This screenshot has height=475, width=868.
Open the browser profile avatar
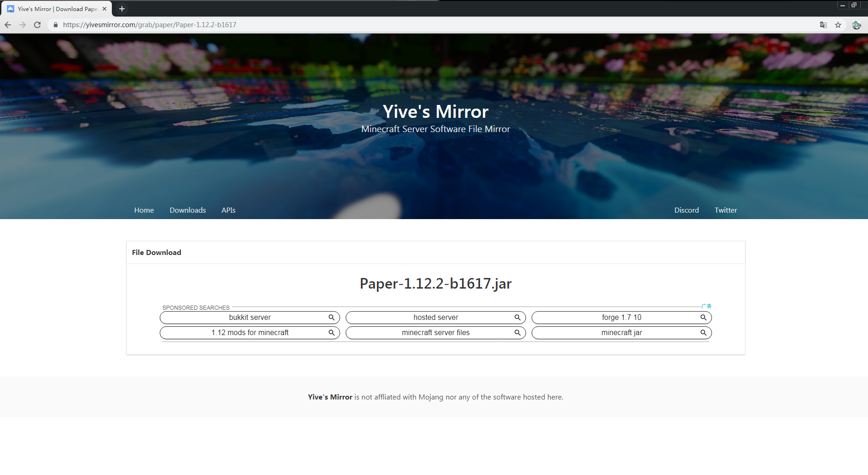click(x=856, y=25)
